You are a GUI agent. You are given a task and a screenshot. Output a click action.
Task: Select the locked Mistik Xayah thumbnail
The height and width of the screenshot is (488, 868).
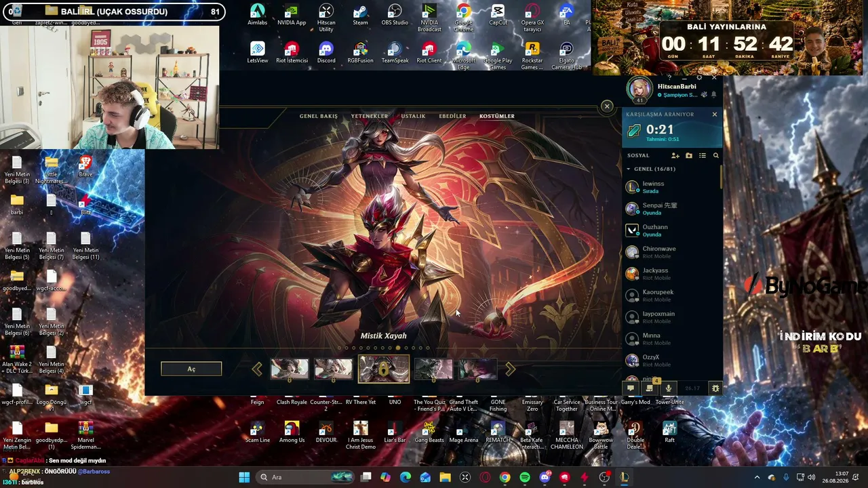tap(384, 369)
